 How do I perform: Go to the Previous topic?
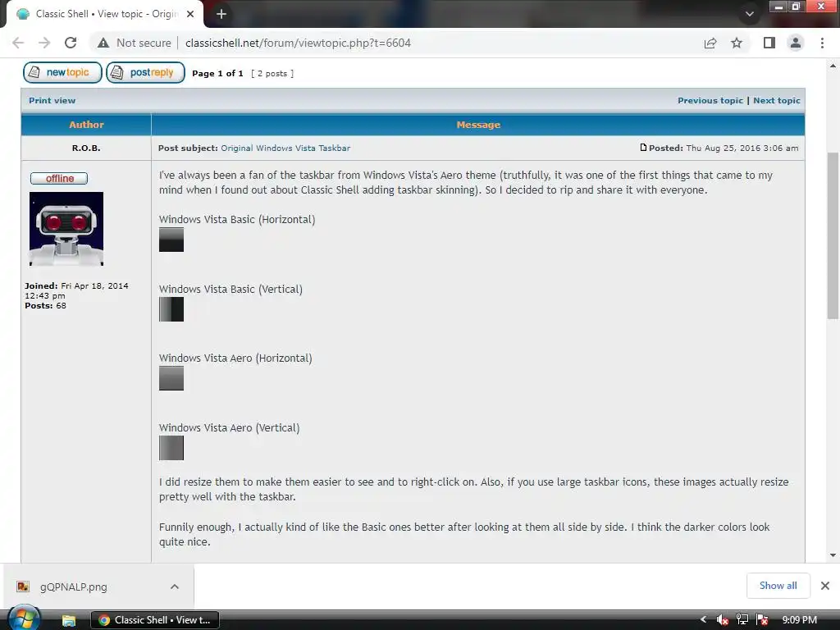click(710, 101)
